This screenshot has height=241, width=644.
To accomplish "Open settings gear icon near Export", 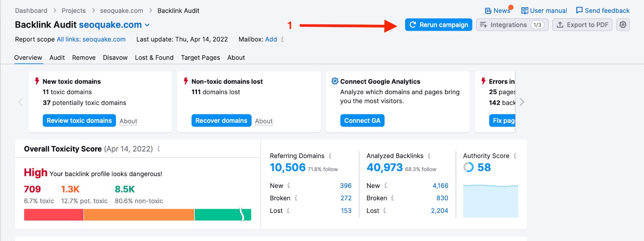I will (x=623, y=25).
